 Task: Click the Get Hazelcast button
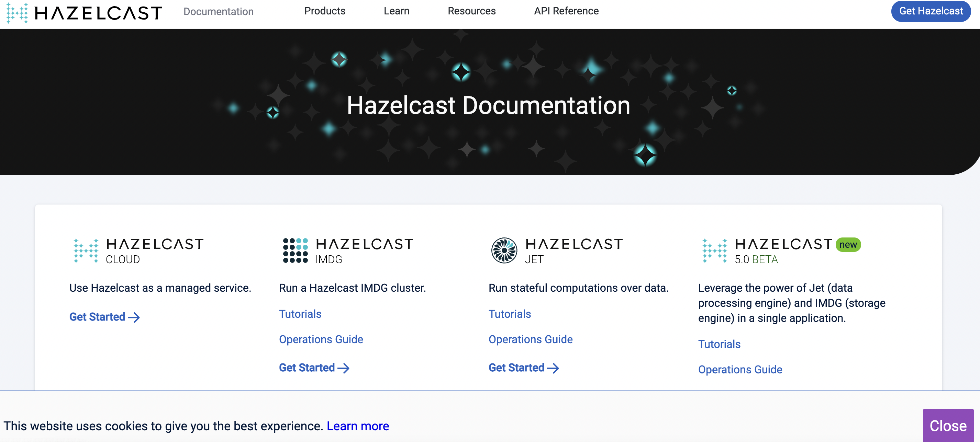click(931, 11)
